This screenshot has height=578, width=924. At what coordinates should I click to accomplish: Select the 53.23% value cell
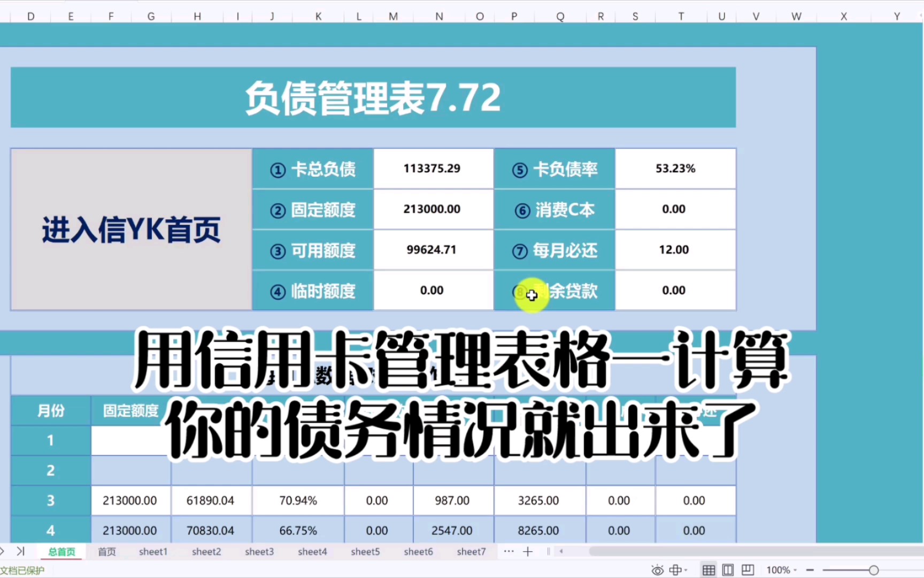pyautogui.click(x=675, y=169)
